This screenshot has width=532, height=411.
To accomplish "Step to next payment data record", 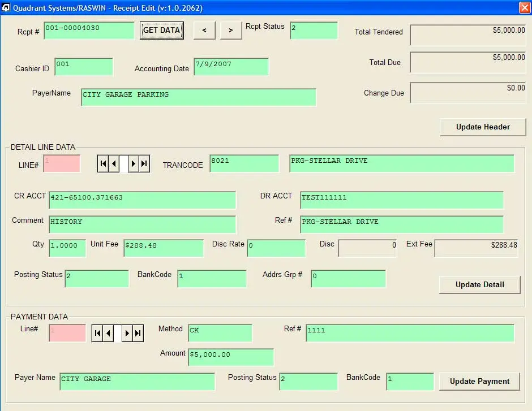I will [127, 333].
